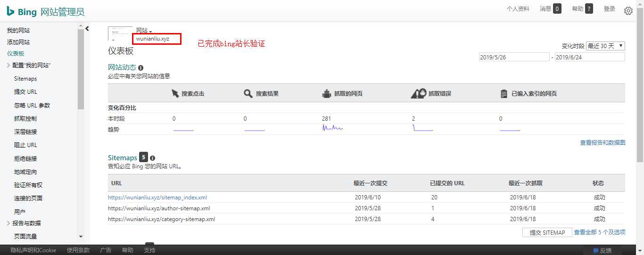Click the 帮助 label in top bar

point(578,8)
